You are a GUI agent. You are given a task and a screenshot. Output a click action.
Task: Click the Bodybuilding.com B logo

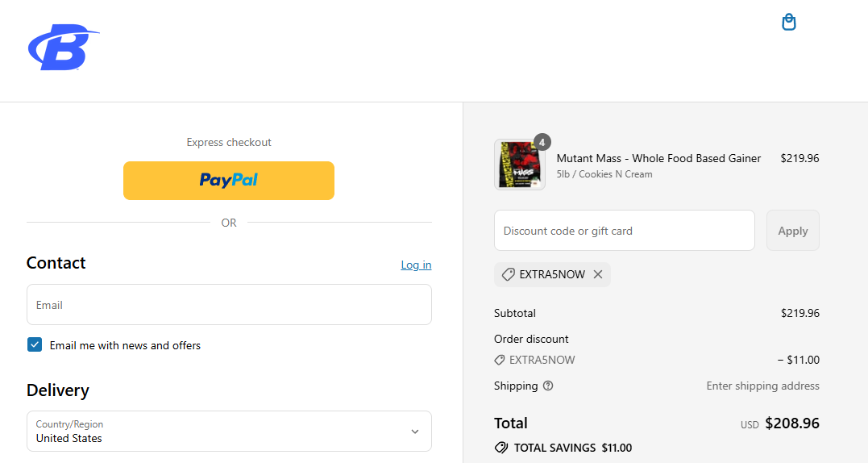pyautogui.click(x=63, y=47)
